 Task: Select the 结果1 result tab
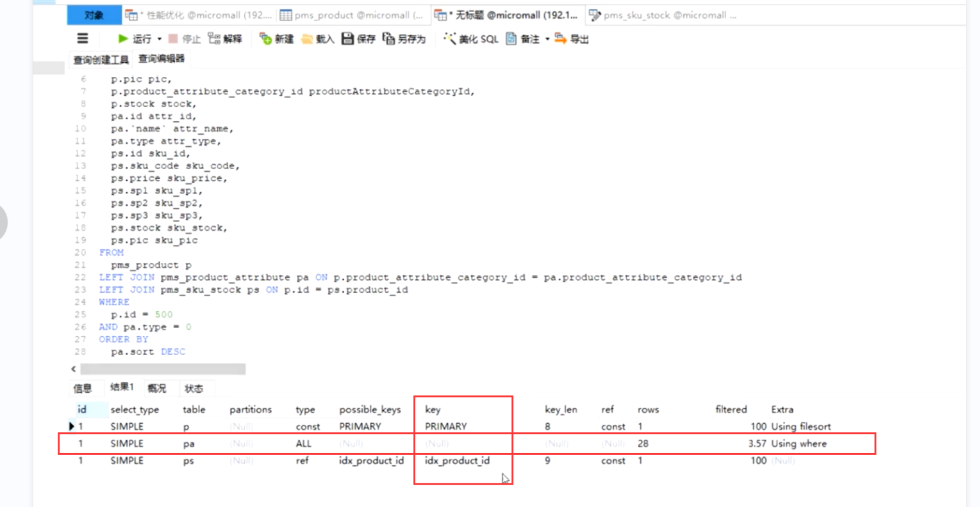point(122,387)
